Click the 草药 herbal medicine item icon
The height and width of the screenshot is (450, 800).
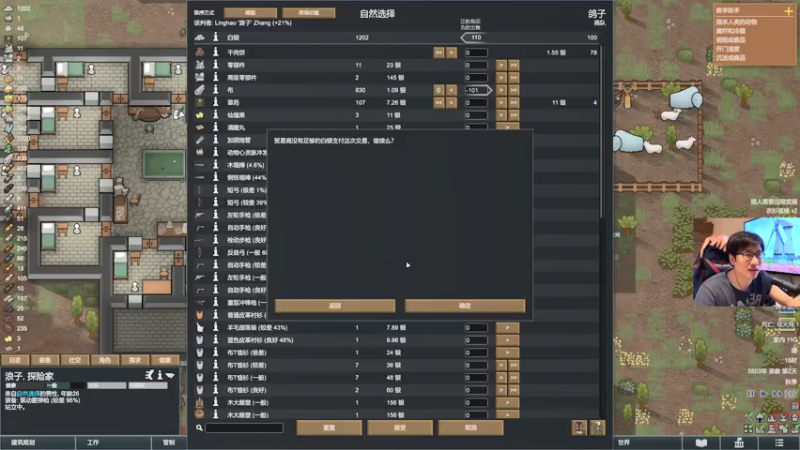(x=199, y=102)
